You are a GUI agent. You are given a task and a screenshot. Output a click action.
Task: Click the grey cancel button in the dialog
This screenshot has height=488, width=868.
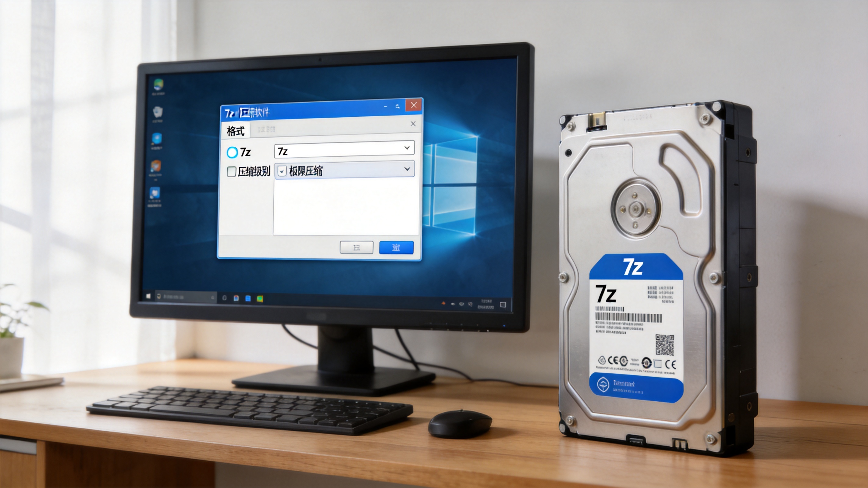click(357, 248)
